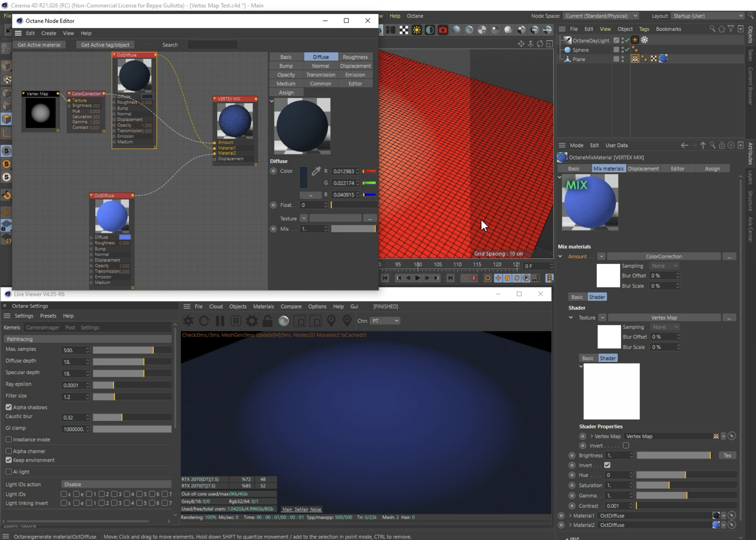Click the color eyedropper in Diffuse panel
Viewport: 756px width, 540px height.
point(316,171)
